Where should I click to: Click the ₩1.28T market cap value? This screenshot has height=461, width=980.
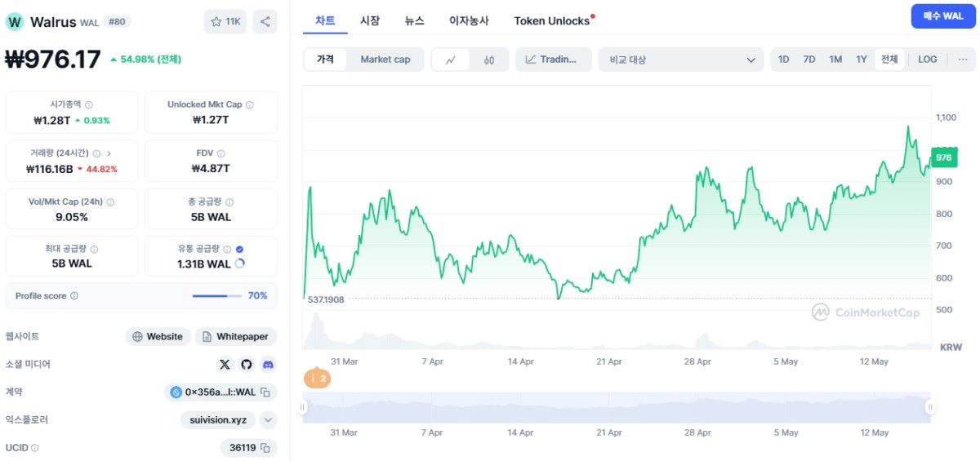pyautogui.click(x=52, y=120)
